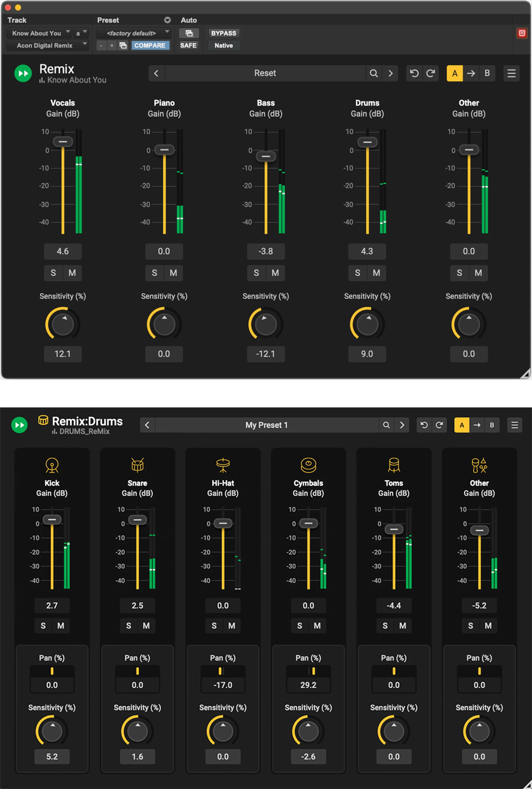Viewport: 532px width, 789px height.
Task: Click the Vocals gain fader handle
Action: [63, 142]
